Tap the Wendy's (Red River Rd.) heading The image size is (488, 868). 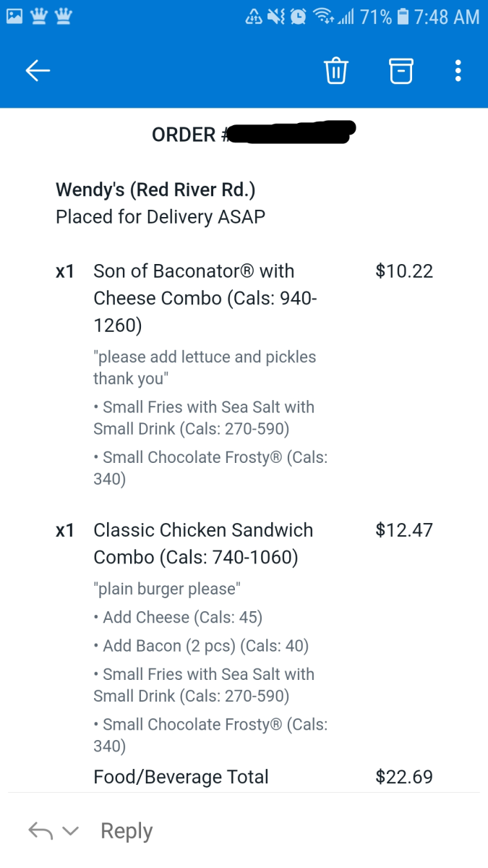[x=155, y=190]
